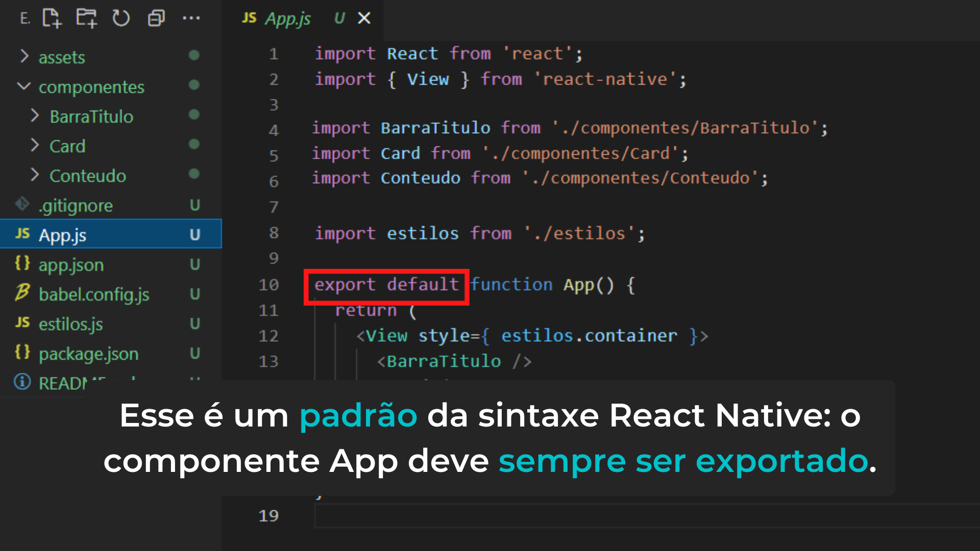The width and height of the screenshot is (980, 551).
Task: Close the App.js editor tab
Action: click(364, 18)
